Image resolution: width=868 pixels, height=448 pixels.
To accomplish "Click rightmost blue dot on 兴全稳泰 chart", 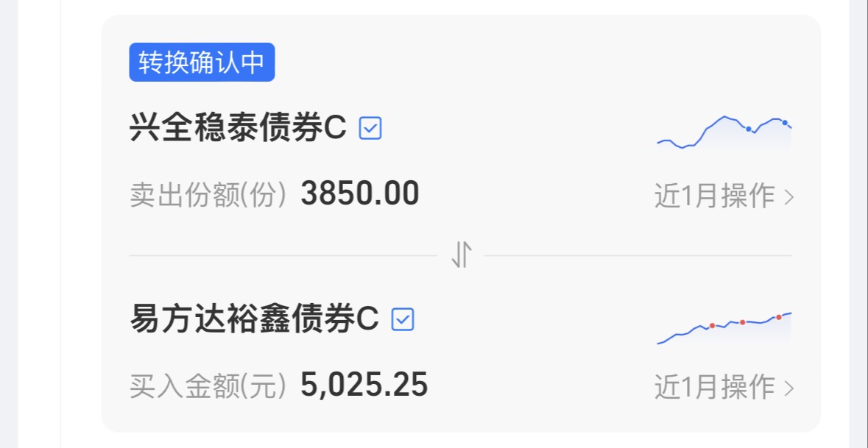I will click(x=785, y=122).
